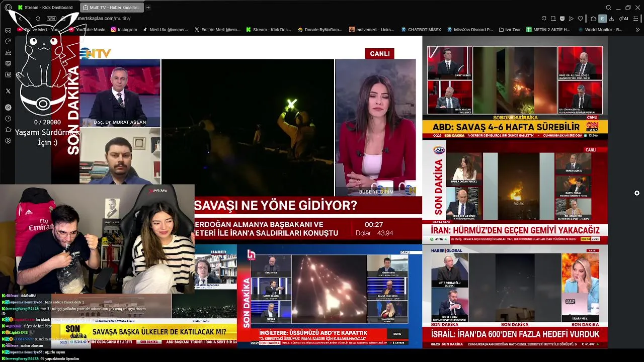Open the Opera menu logo
Image resolution: width=644 pixels, height=362 pixels.
(x=8, y=8)
